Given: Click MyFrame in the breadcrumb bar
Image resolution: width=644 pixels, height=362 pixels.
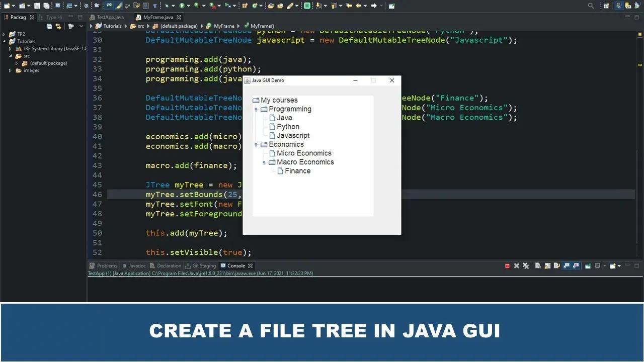Looking at the screenshot, I should pos(224,26).
